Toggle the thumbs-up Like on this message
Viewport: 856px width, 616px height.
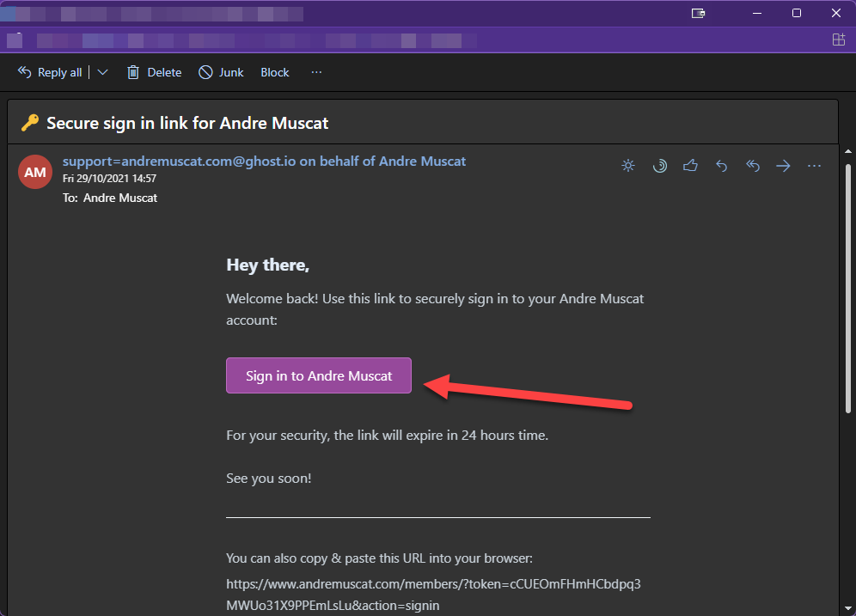(x=690, y=165)
